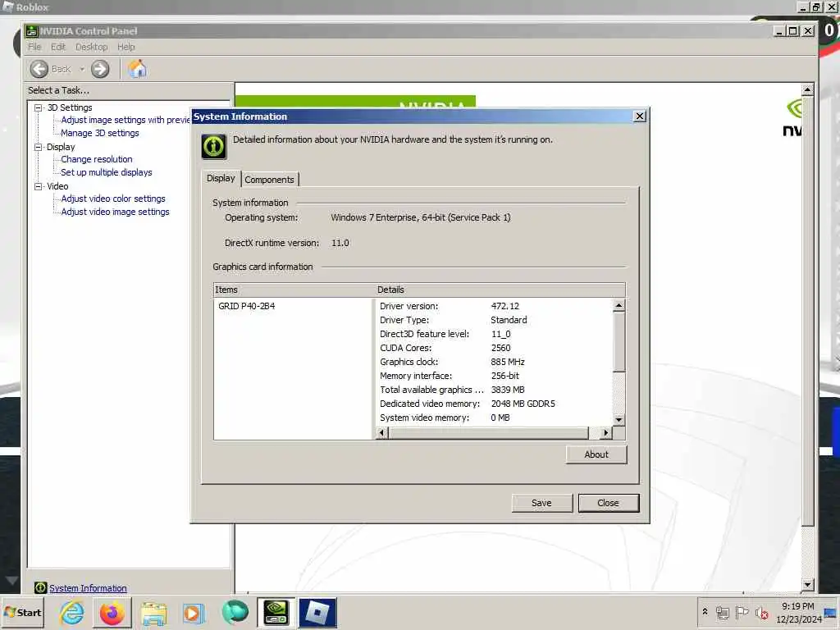Viewport: 840px width, 630px height.
Task: Select Change resolution task
Action: tap(97, 159)
